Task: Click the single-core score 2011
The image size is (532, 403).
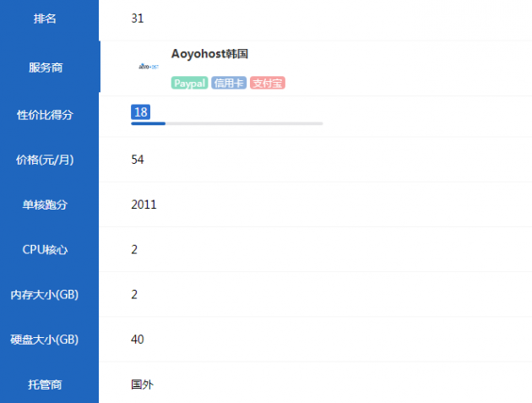Action: coord(144,204)
